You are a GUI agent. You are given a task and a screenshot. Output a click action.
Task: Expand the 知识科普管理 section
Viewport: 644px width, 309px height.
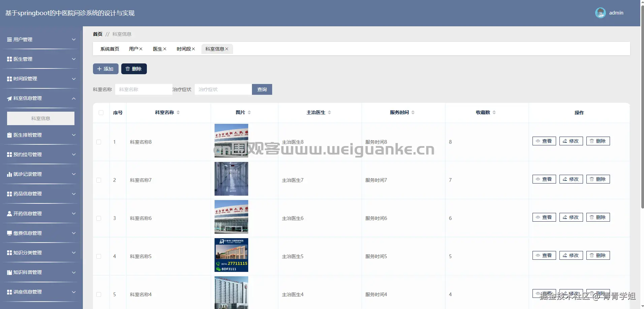(x=74, y=272)
